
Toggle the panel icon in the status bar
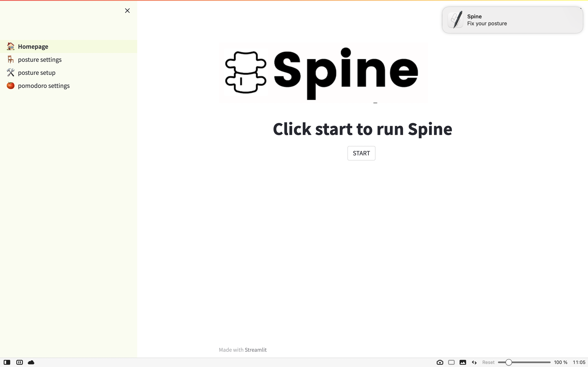7,362
